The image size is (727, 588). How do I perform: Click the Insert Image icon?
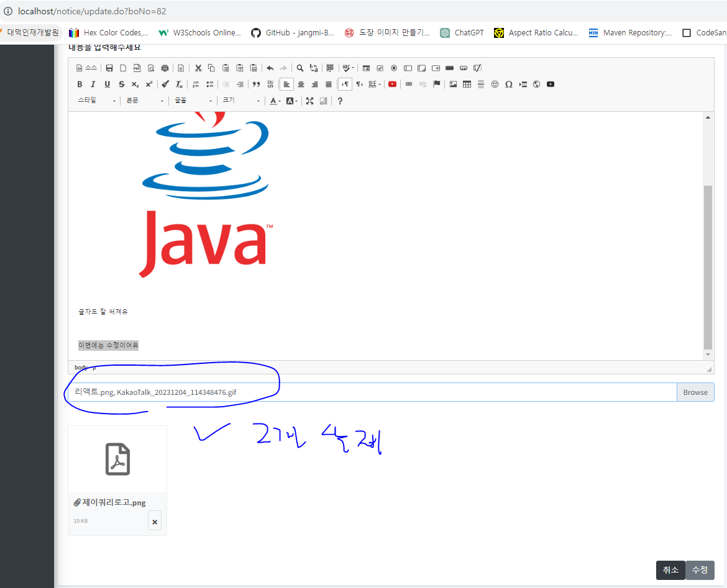click(x=453, y=84)
